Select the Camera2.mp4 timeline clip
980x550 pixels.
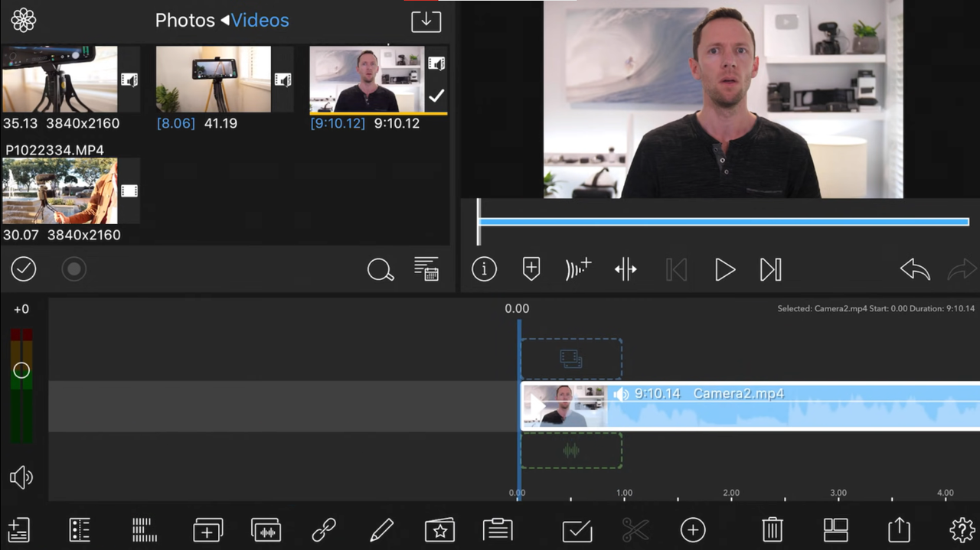[x=750, y=406]
